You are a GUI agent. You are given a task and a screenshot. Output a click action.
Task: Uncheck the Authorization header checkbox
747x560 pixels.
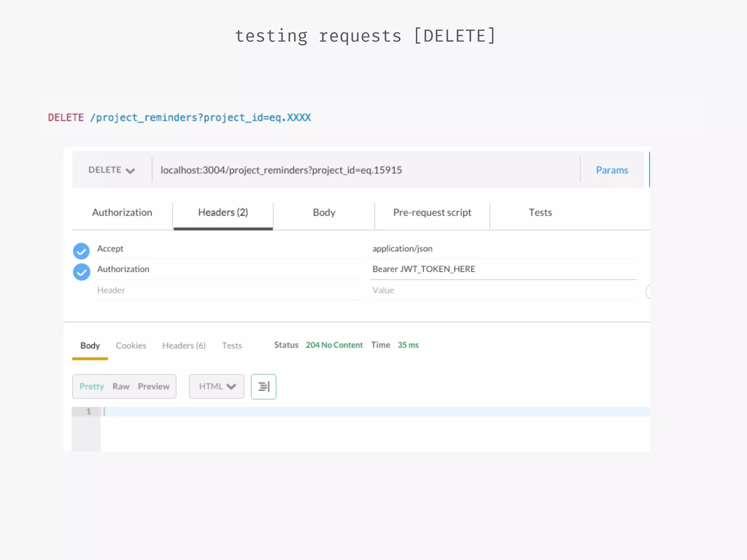click(81, 272)
